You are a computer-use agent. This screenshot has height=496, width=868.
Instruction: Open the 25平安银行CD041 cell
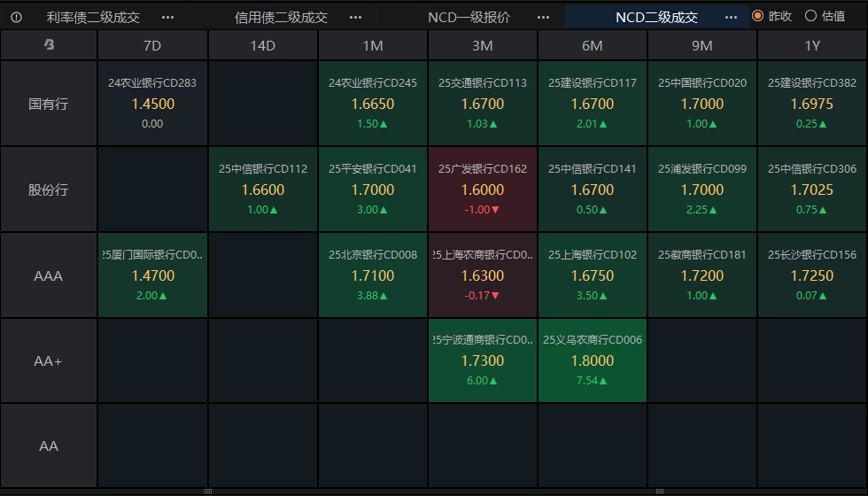[373, 190]
